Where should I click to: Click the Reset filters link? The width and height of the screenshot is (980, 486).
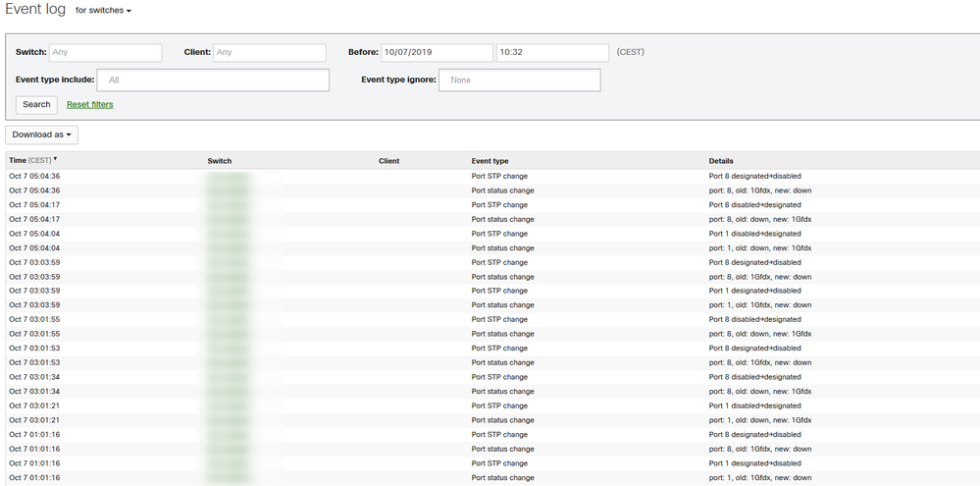pos(89,104)
